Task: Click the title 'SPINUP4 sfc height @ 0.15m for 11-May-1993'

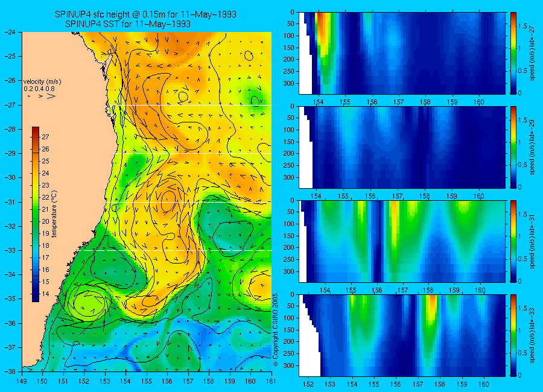Action: tap(146, 14)
